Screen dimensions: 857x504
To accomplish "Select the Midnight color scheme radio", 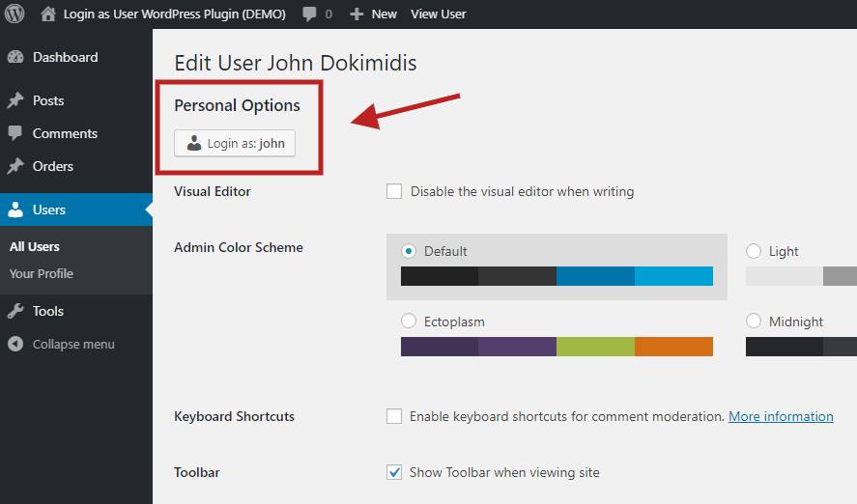I will pos(754,322).
